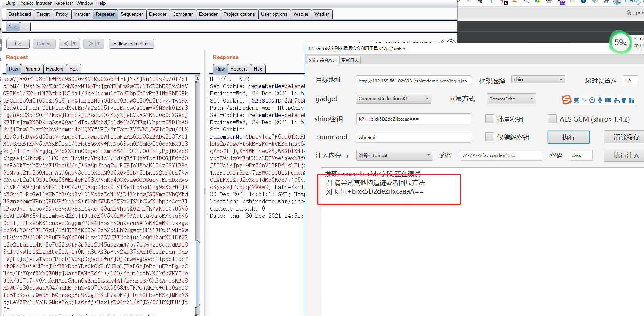Show request Headers tab

click(55, 69)
